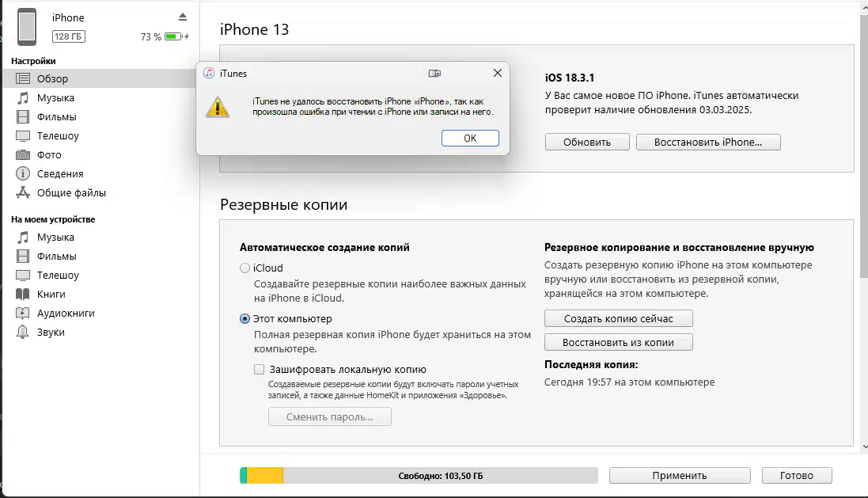Screen dimensions: 868x498
Task: Open Звуки bell icon on device
Action: click(x=23, y=332)
